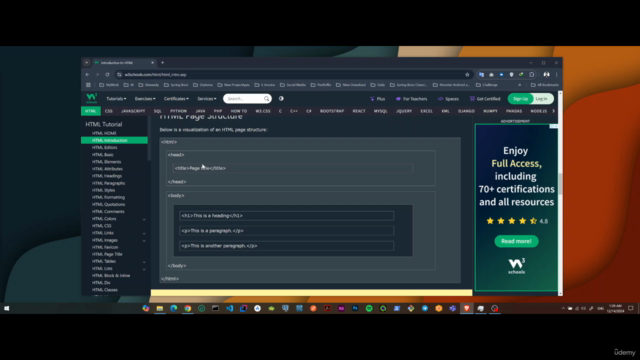The image size is (640, 360).
Task: Expand HTML Images submenu arrow
Action: (x=144, y=241)
